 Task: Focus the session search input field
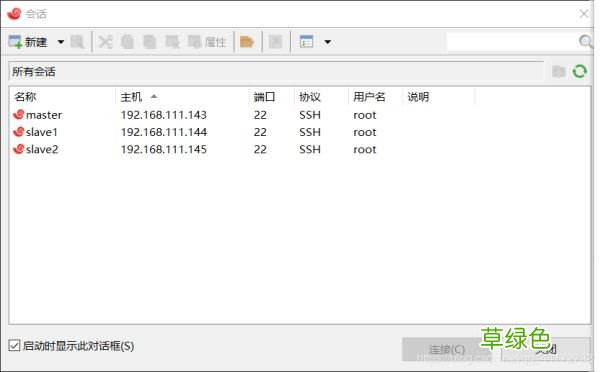coord(512,41)
